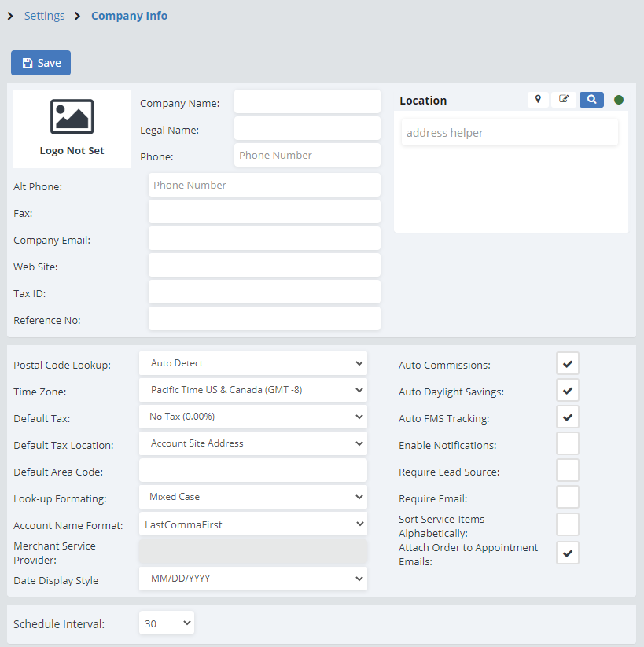Viewport: 644px width, 647px height.
Task: Open the Time Zone dropdown
Action: (x=252, y=390)
